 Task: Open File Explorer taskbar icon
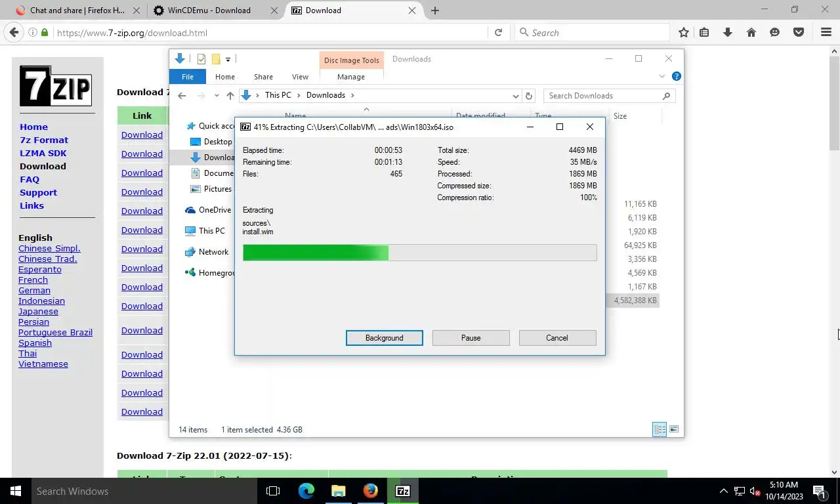pyautogui.click(x=339, y=491)
